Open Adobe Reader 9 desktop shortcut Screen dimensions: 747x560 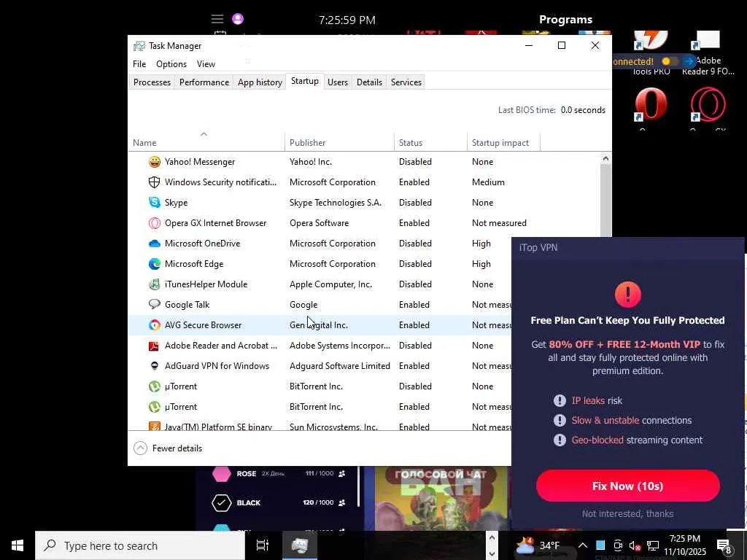click(x=708, y=53)
